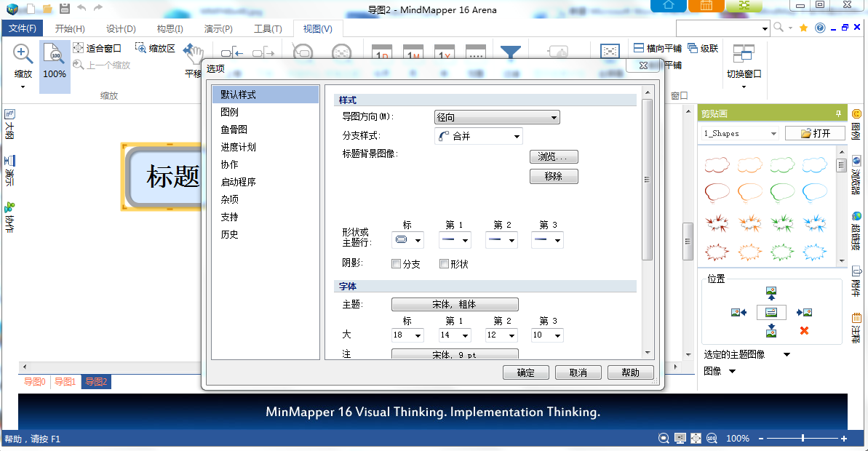
Task: Click the 级联 cascade windows icon
Action: (x=693, y=48)
